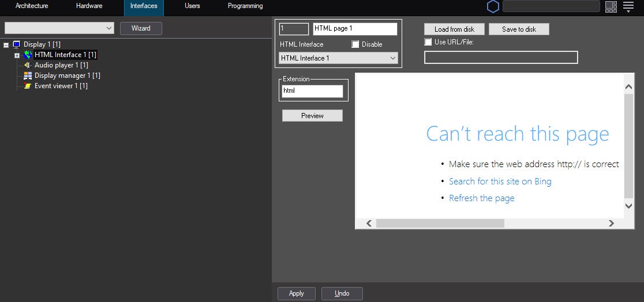
Task: Click the Display manager 1 grid icon
Action: click(x=28, y=75)
